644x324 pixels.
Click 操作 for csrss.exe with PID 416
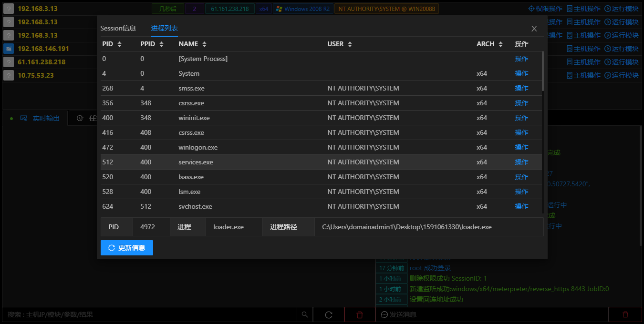tap(521, 132)
